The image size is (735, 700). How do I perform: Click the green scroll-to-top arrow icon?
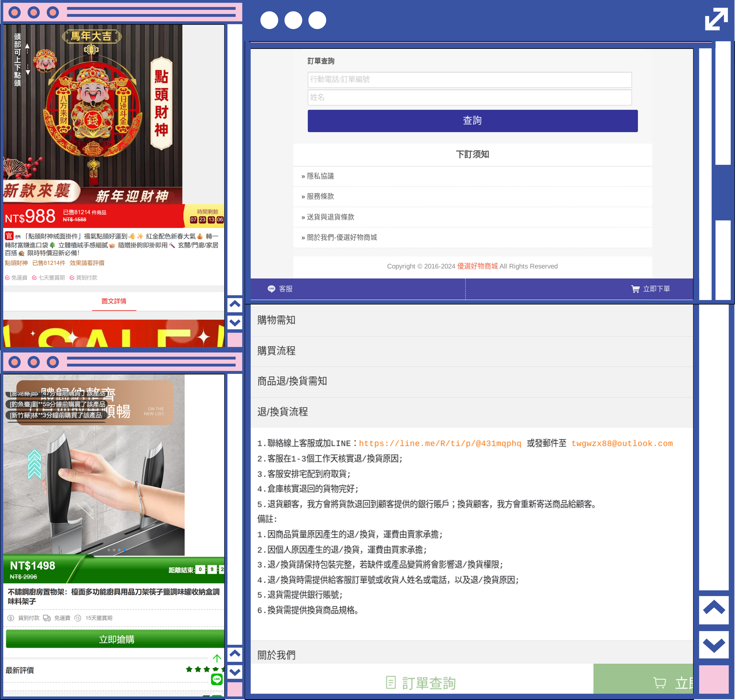point(217,658)
